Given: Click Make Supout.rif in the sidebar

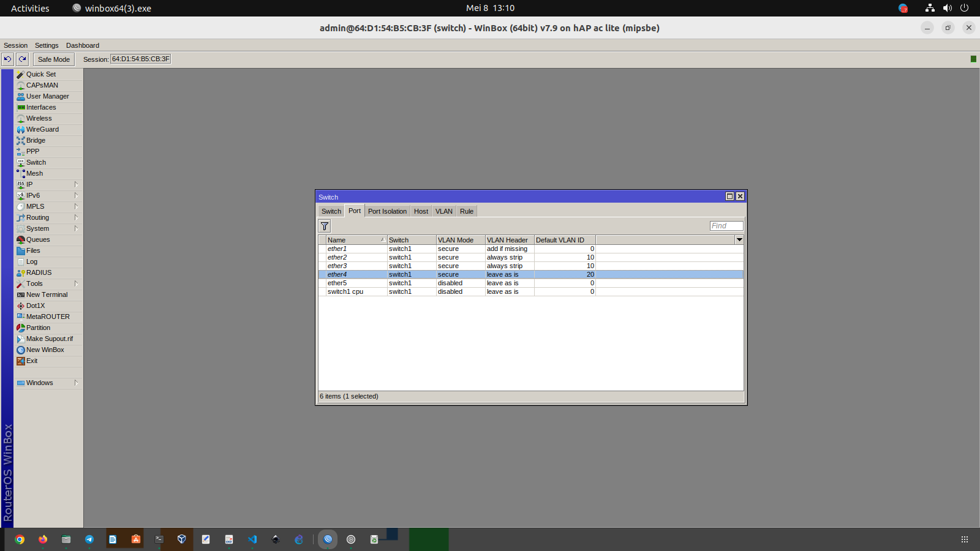Looking at the screenshot, I should click(x=48, y=339).
